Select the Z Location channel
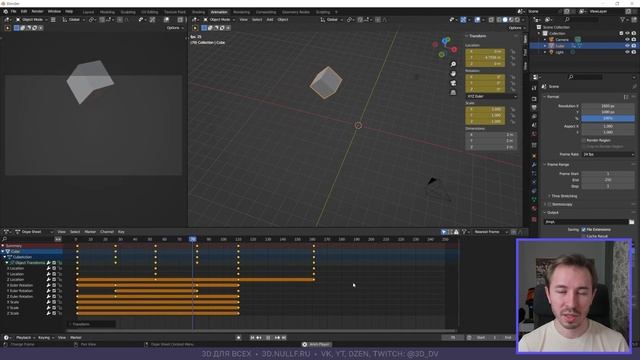Screen dimensions: 640x360 click(16, 280)
